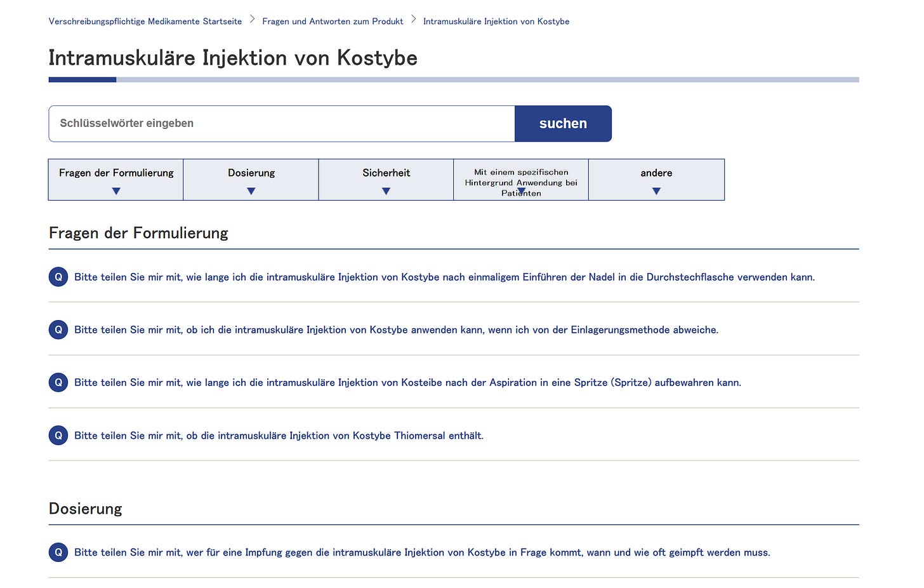Open question about who qualifies for Impfung

tap(422, 552)
